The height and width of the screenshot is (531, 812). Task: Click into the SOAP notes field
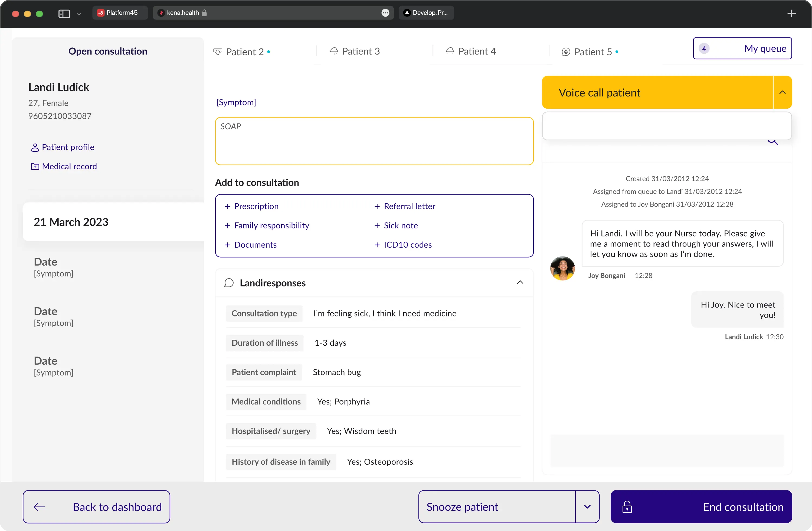click(x=374, y=141)
